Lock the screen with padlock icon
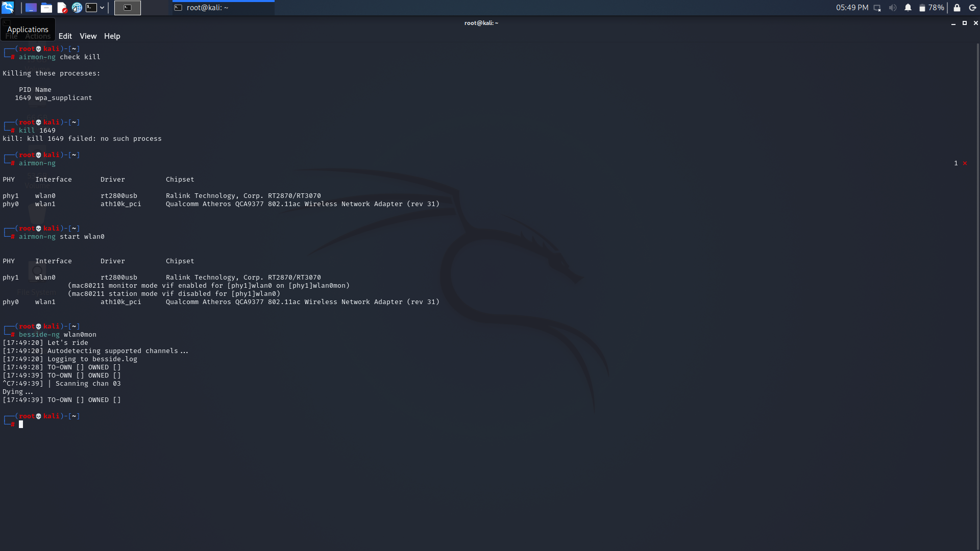 (957, 8)
